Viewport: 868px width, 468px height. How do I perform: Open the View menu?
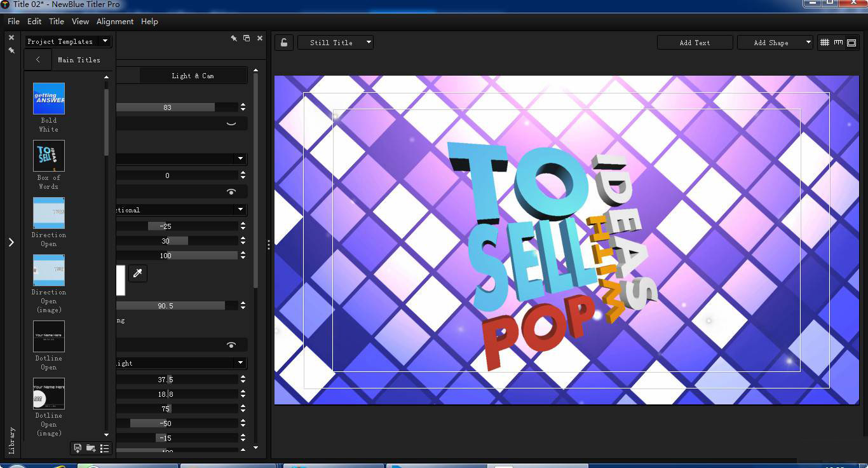pyautogui.click(x=80, y=21)
